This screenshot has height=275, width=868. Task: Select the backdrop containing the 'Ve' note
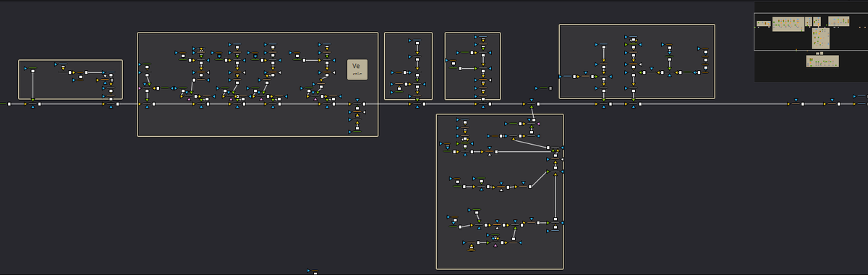coord(258,84)
